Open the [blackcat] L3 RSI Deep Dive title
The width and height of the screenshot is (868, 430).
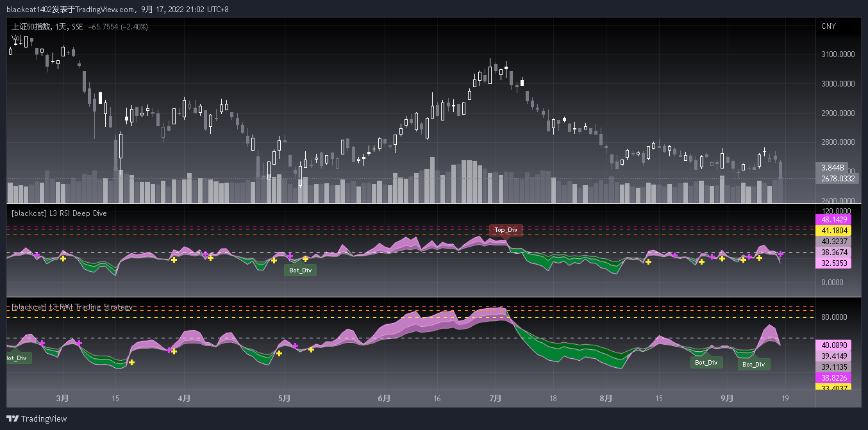59,213
